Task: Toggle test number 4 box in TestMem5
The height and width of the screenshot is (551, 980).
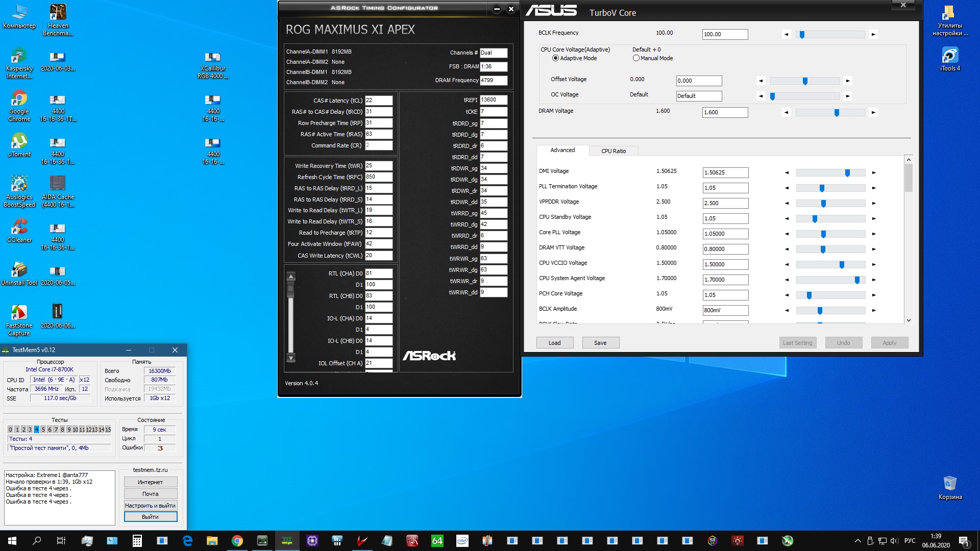Action: tap(36, 430)
